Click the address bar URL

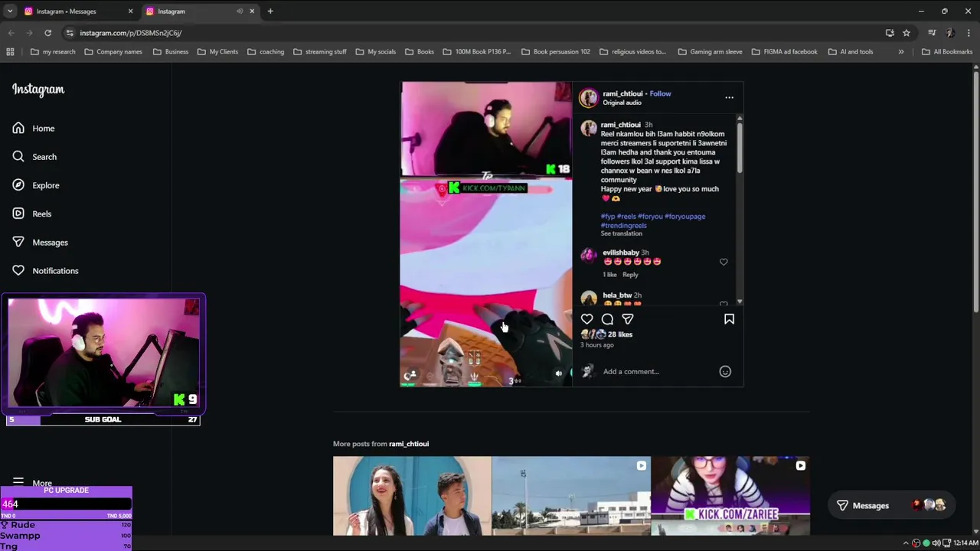coord(131,33)
